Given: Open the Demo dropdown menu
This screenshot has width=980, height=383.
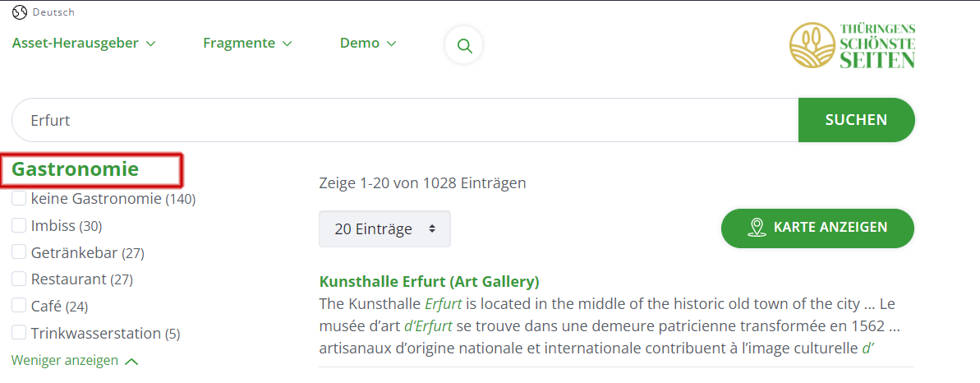Looking at the screenshot, I should (368, 44).
